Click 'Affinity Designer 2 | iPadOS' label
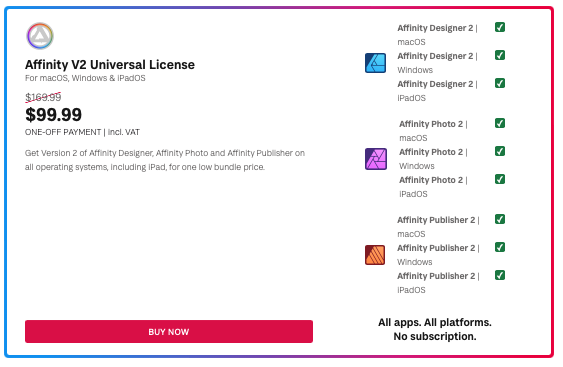The image size is (563, 367). click(437, 91)
